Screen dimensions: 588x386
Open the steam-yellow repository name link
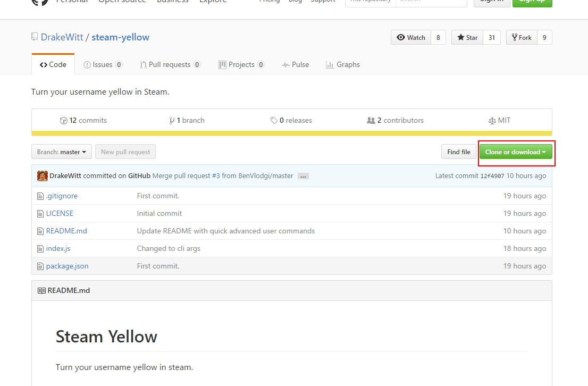click(120, 37)
